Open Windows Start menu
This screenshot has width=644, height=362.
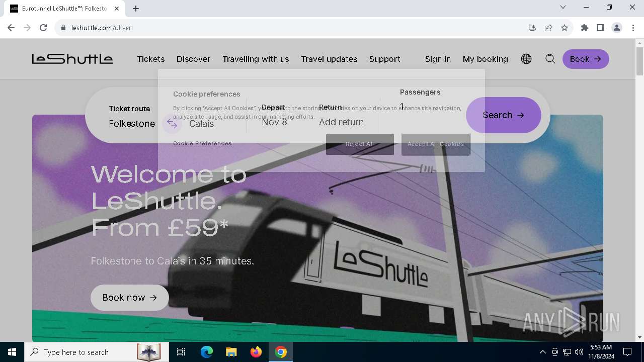click(12, 352)
